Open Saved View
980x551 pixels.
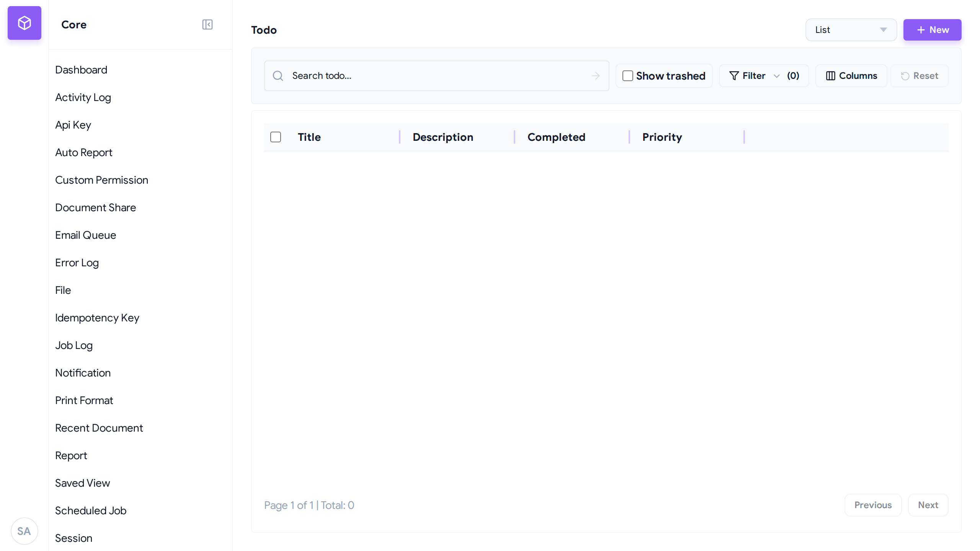(x=83, y=483)
